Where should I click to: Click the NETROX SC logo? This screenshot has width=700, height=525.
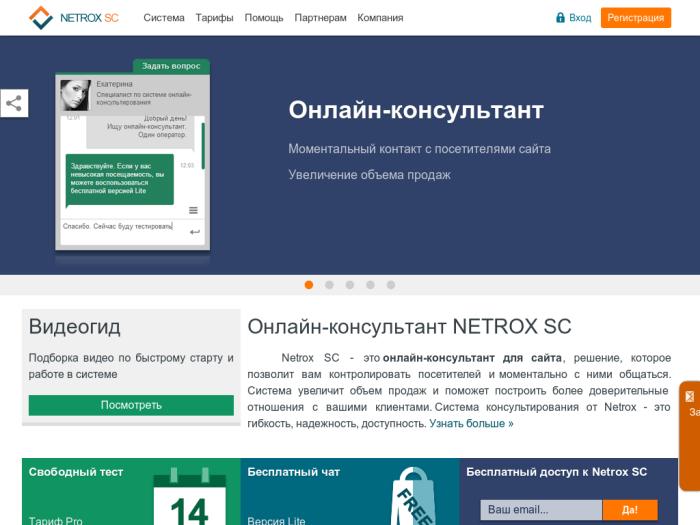[74, 18]
